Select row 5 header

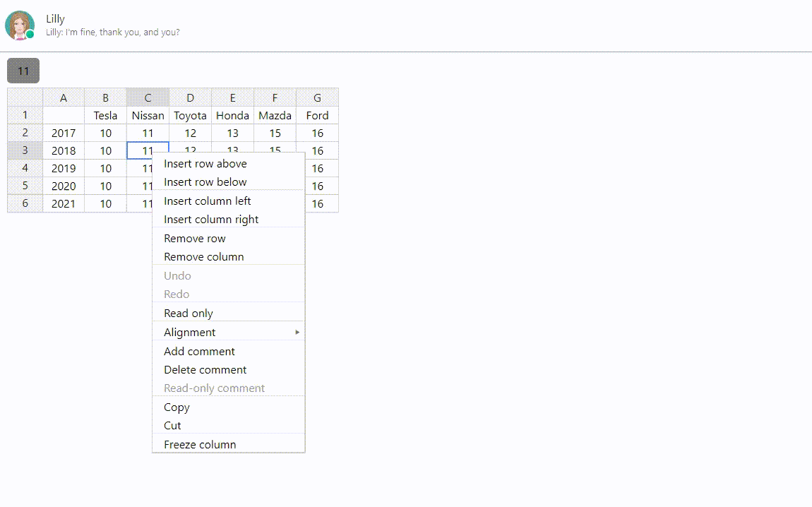tap(25, 186)
